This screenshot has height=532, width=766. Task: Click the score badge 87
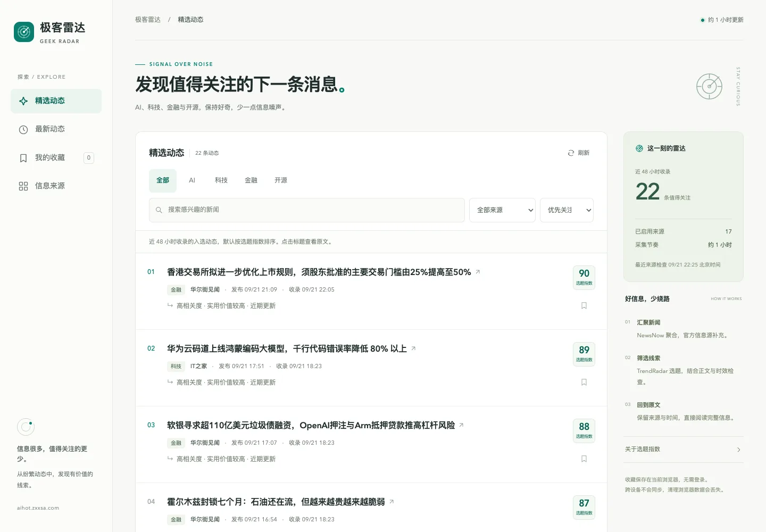tap(584, 507)
